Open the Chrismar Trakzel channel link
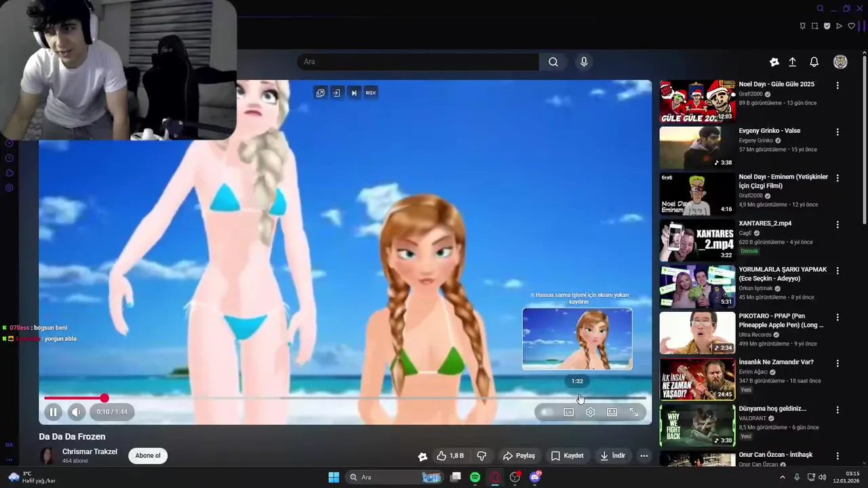This screenshot has height=488, width=868. click(90, 451)
